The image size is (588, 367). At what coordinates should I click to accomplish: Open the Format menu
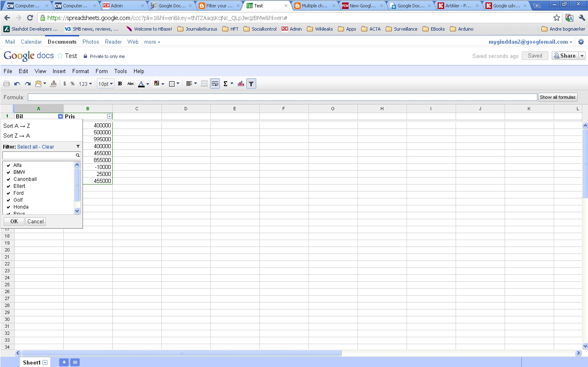coord(80,71)
